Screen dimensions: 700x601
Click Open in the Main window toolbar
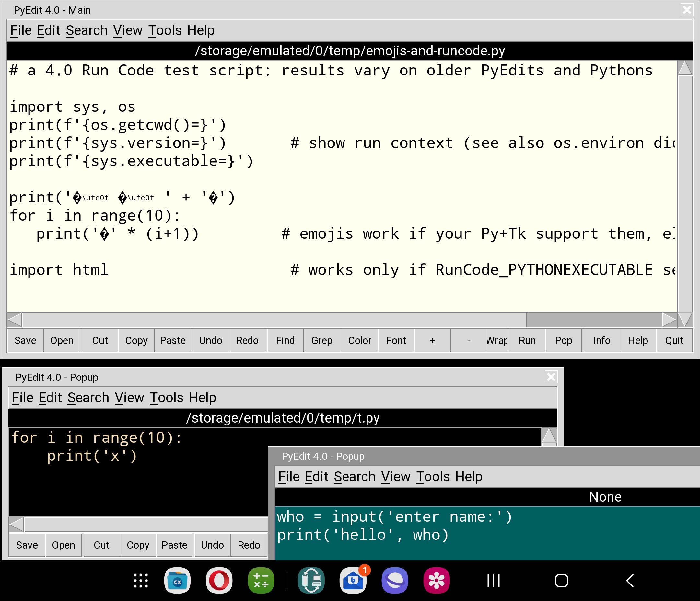click(62, 340)
